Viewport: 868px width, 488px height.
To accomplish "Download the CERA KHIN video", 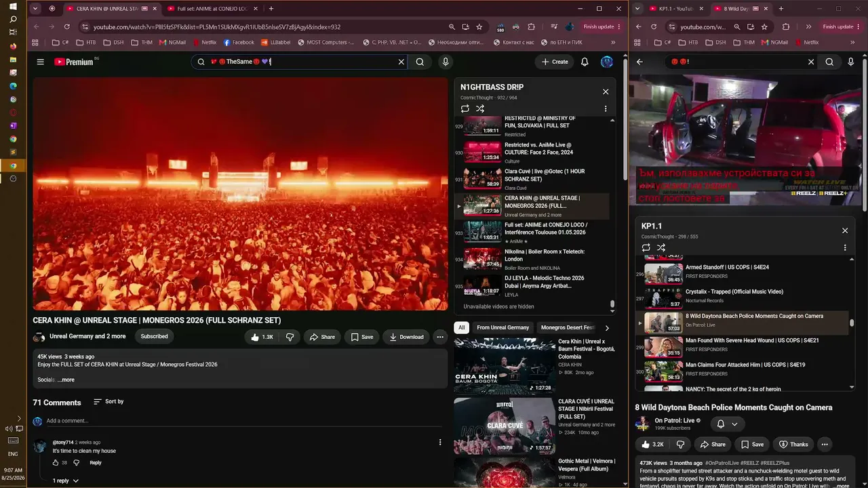I will point(406,337).
